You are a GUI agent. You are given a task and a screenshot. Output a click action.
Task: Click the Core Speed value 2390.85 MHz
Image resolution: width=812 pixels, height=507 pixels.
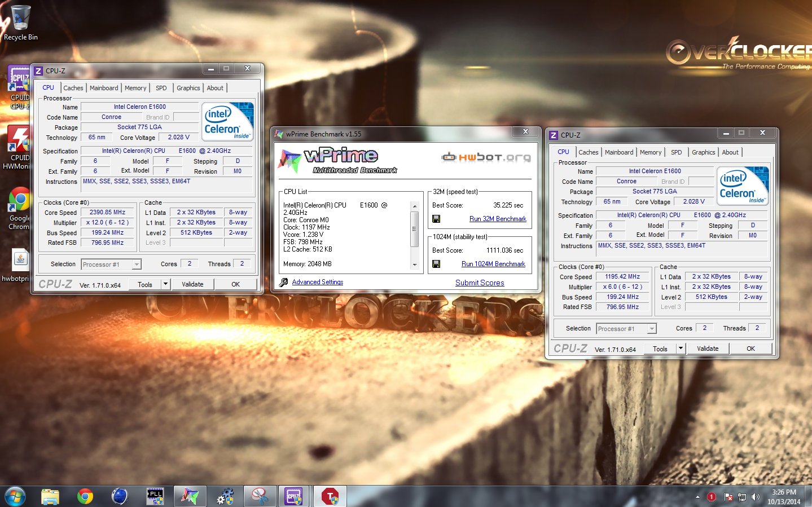point(107,213)
